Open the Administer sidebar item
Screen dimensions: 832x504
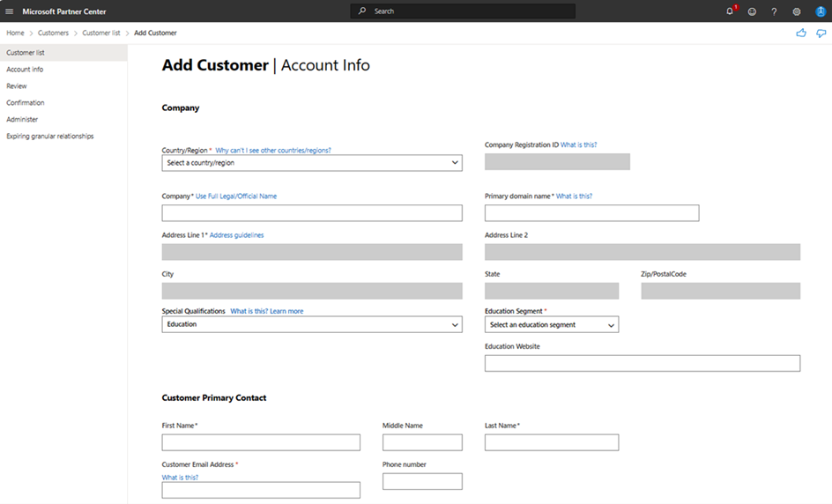pyautogui.click(x=22, y=120)
